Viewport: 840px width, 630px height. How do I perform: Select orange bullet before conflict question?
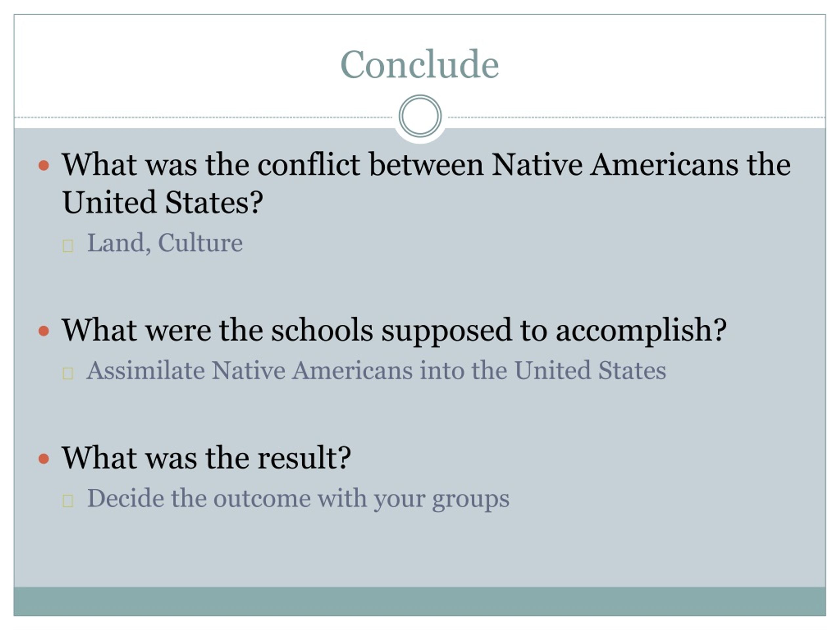[x=44, y=165]
